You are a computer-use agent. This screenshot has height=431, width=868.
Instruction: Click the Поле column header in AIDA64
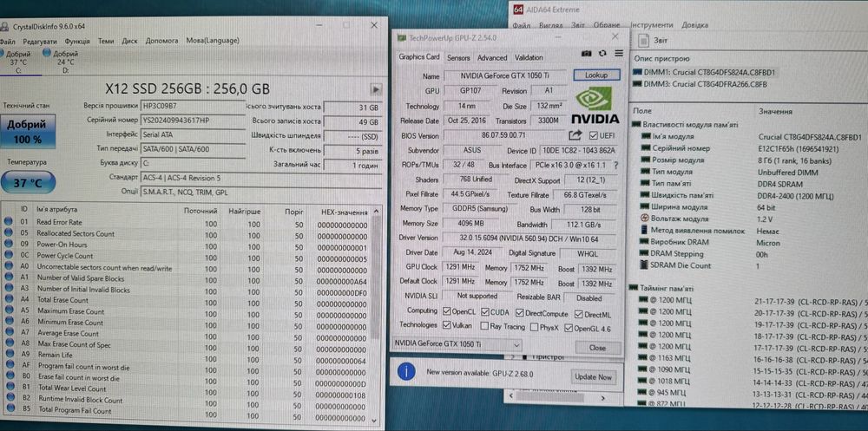pyautogui.click(x=642, y=111)
